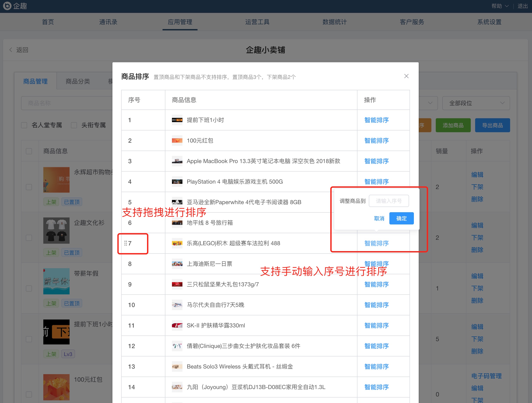Click the 100元红包 small thumbnail in sort list

click(x=177, y=141)
